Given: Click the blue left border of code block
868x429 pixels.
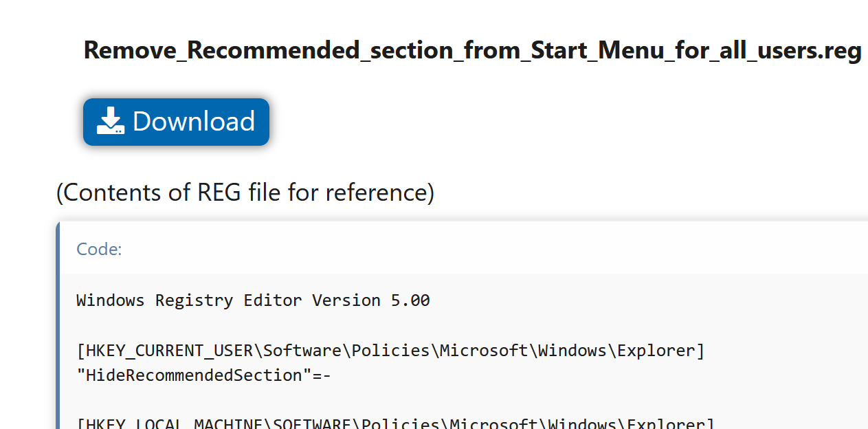Looking at the screenshot, I should click(x=58, y=323).
